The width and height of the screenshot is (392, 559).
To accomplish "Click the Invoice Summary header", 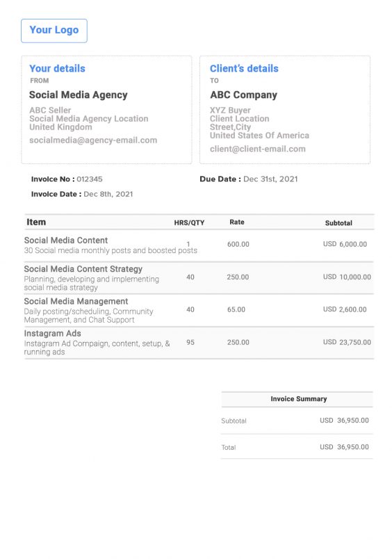I will pyautogui.click(x=299, y=399).
